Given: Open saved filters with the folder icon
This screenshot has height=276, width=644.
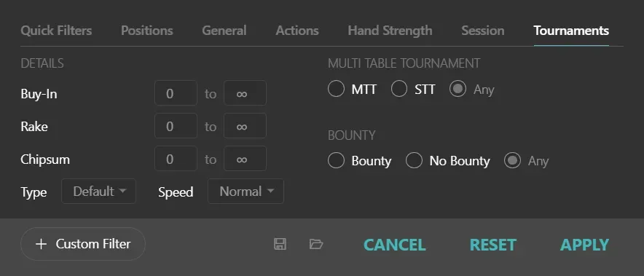Looking at the screenshot, I should [x=316, y=245].
